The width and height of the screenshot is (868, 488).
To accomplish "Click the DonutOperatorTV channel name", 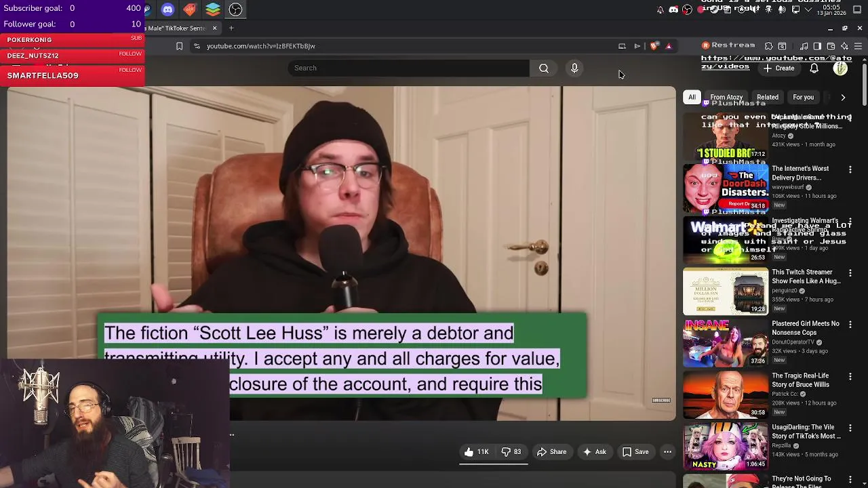I will [794, 342].
